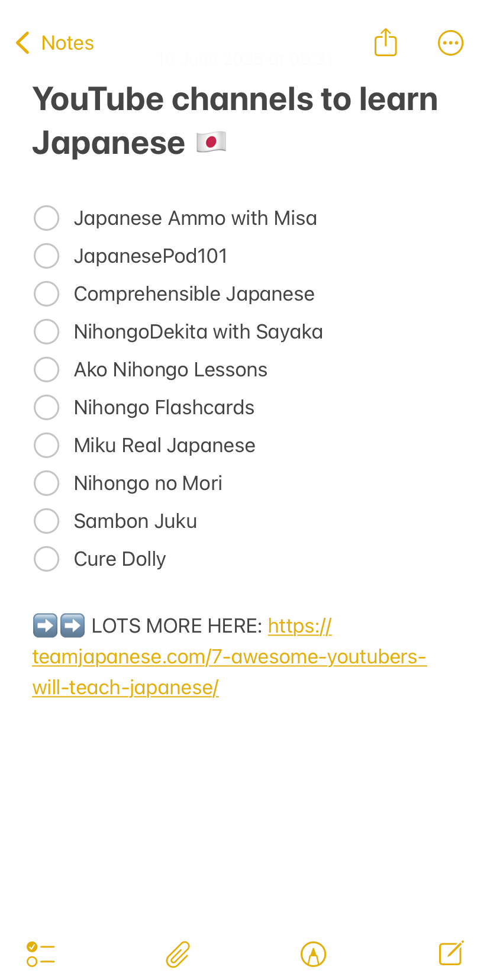The height and width of the screenshot is (980, 490).
Task: Check off Nihongo Flashcards
Action: (x=47, y=407)
